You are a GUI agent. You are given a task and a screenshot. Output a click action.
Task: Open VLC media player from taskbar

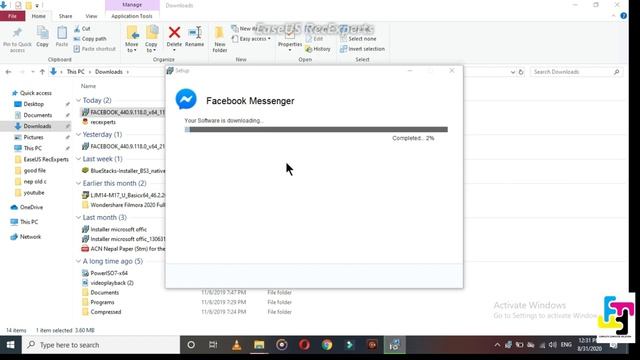[x=236, y=345]
